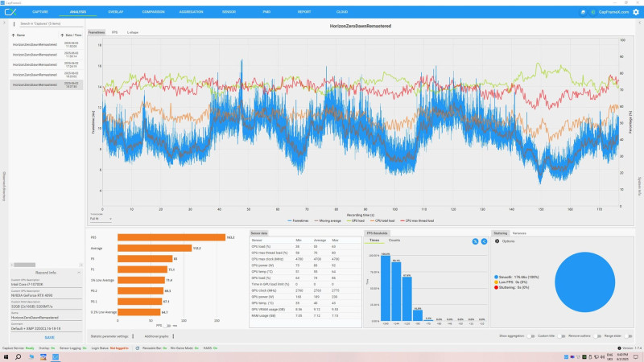Open the AGGREGATION tab

click(x=191, y=12)
